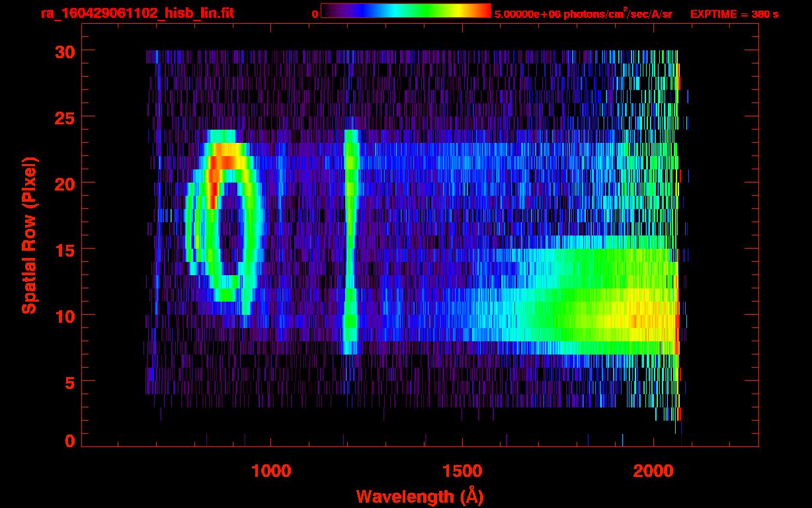Click the filename ra_160429061102_hisb_lin.fit title
The image size is (812, 508).
[137, 13]
